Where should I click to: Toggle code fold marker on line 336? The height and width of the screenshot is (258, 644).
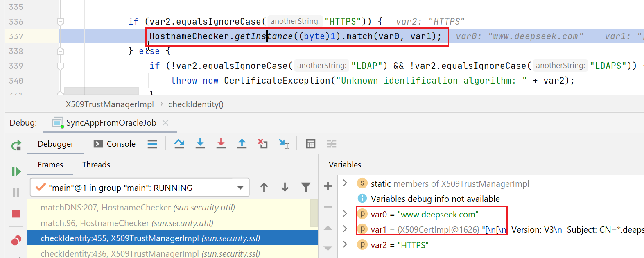[60, 22]
